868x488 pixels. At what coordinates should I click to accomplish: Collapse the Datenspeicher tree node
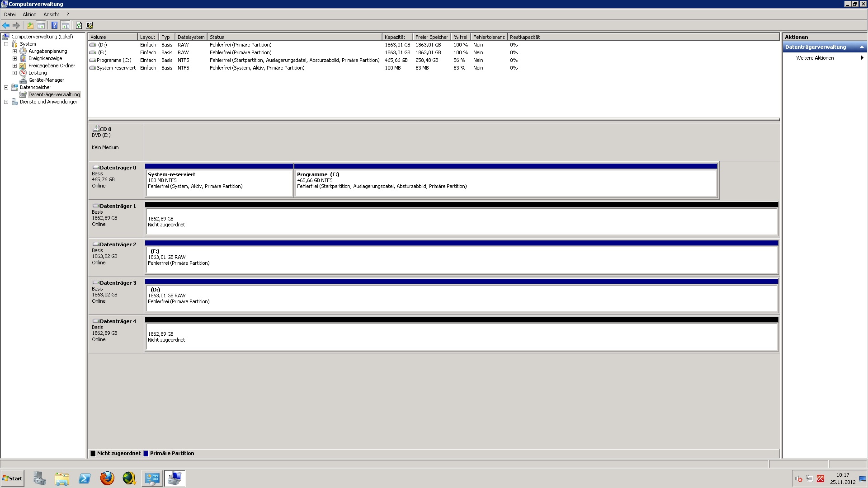click(6, 87)
